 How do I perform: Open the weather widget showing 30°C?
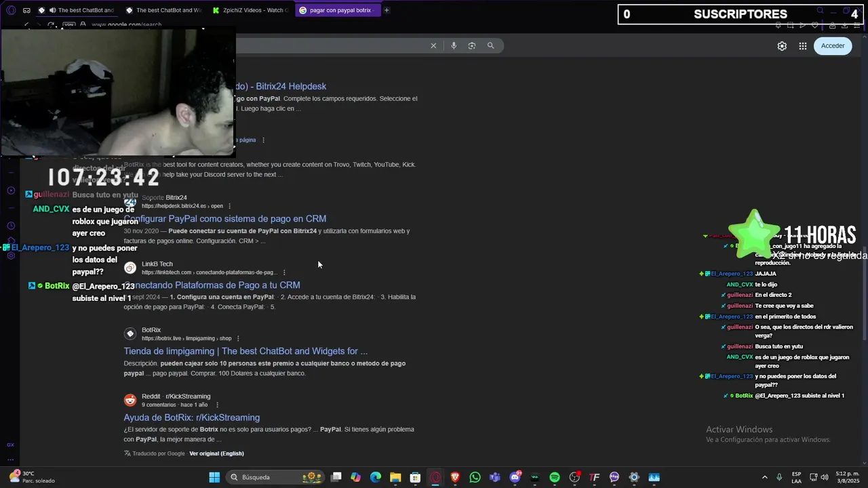tap(33, 477)
